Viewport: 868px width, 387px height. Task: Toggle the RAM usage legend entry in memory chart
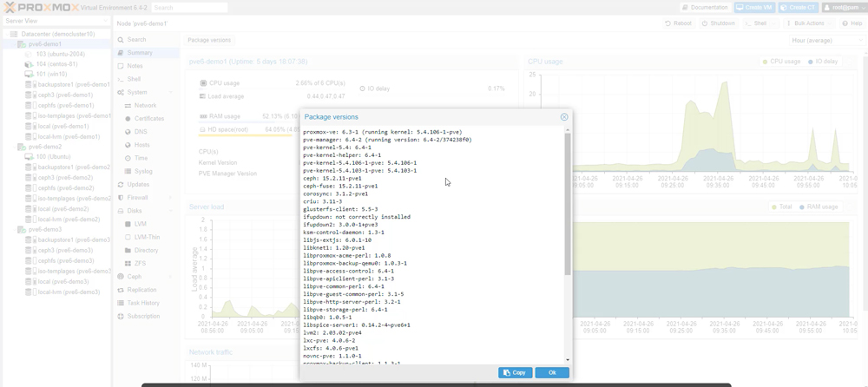tap(819, 207)
